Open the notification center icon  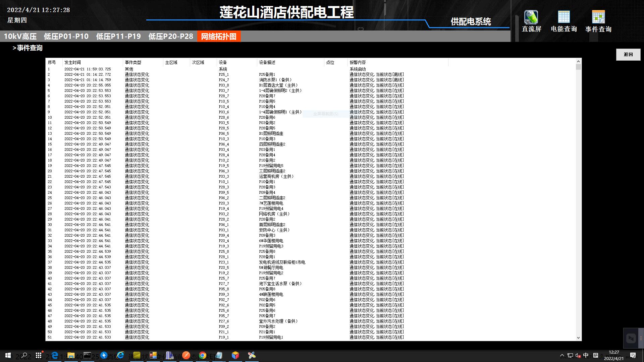pyautogui.click(x=633, y=355)
